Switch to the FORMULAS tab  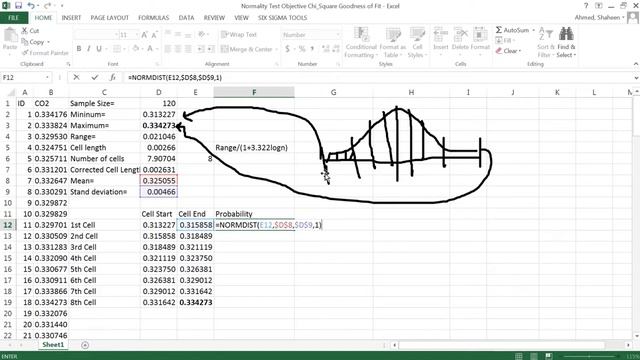pyautogui.click(x=153, y=18)
